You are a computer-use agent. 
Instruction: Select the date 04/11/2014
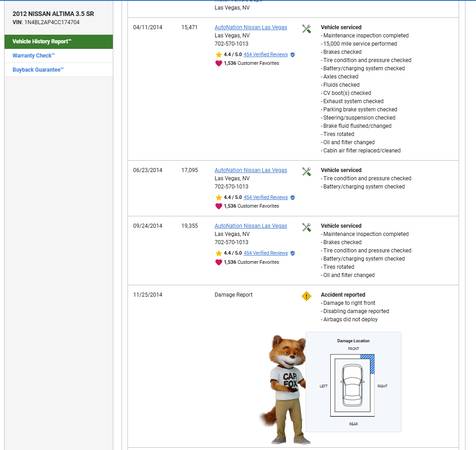[x=147, y=27]
